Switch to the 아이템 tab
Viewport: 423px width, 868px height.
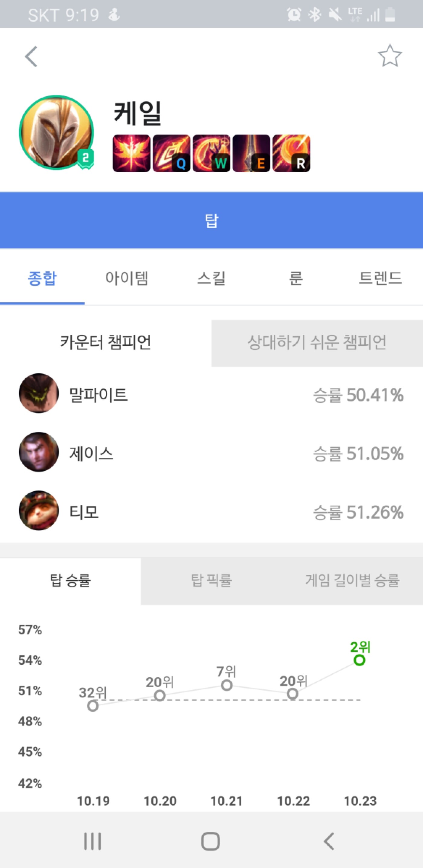click(127, 278)
